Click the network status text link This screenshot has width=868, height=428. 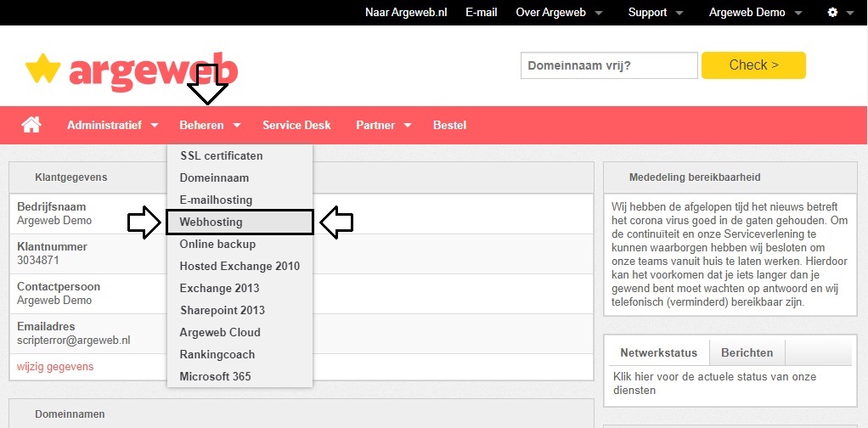714,383
